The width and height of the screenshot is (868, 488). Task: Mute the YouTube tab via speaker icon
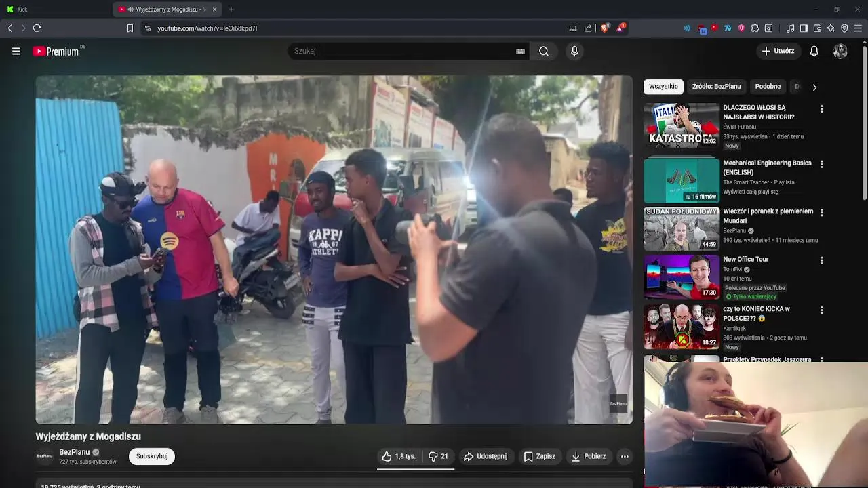(130, 9)
